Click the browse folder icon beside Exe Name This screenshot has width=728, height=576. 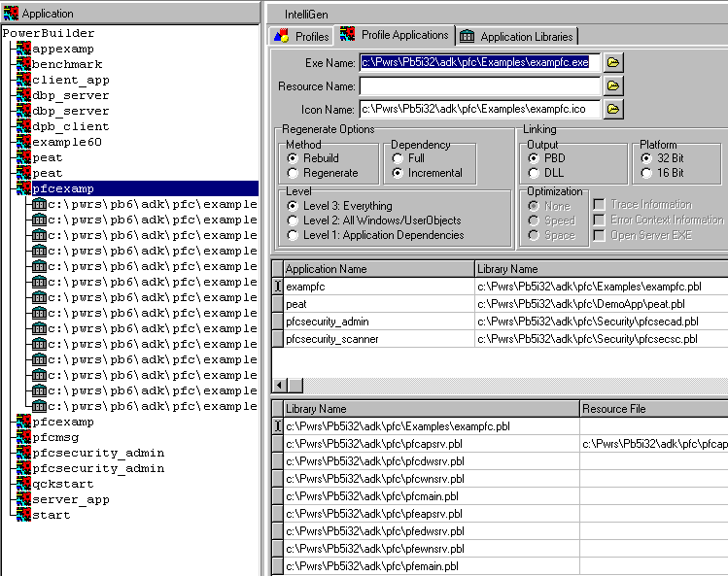613,63
